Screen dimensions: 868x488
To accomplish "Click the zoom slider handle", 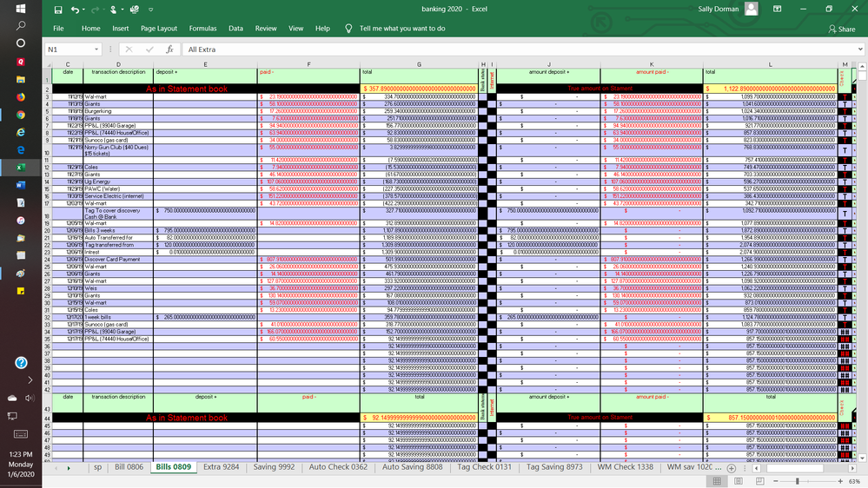I will click(x=798, y=481).
